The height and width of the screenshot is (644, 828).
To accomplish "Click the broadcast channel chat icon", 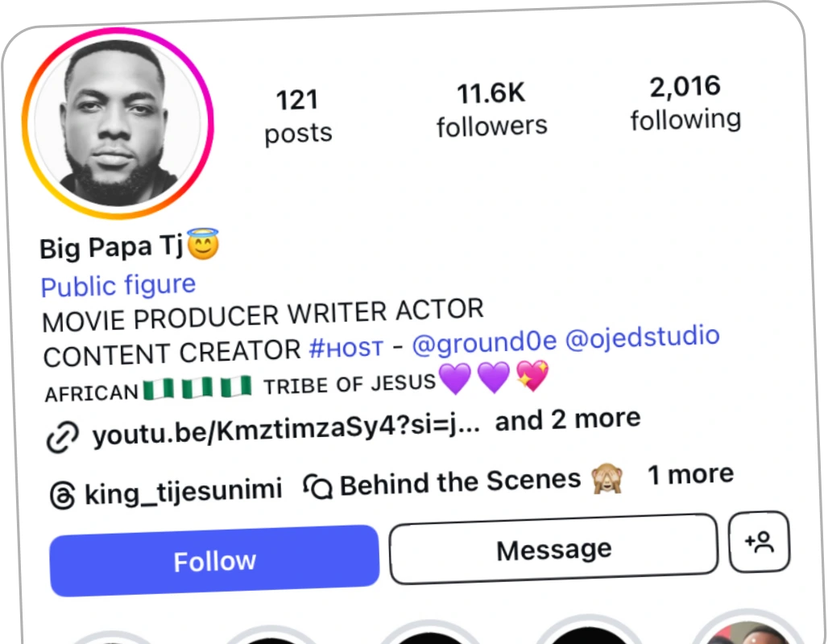I will pyautogui.click(x=318, y=486).
